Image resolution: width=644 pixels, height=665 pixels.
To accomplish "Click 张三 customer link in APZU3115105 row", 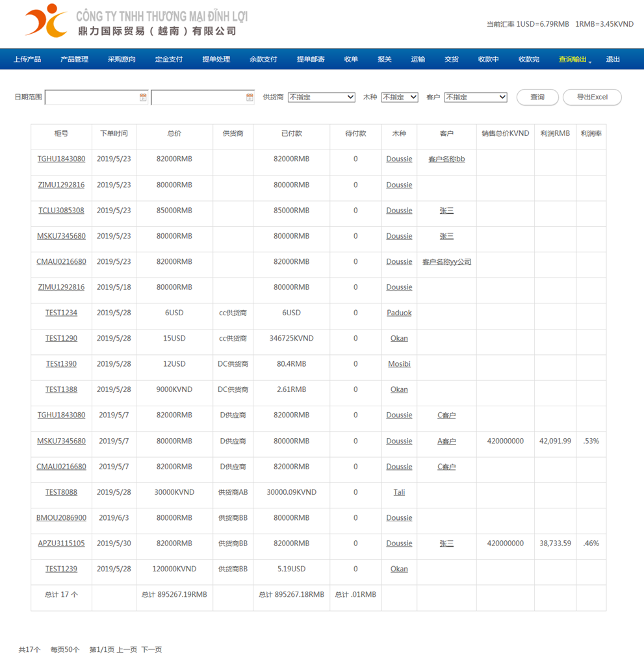I will tap(447, 543).
